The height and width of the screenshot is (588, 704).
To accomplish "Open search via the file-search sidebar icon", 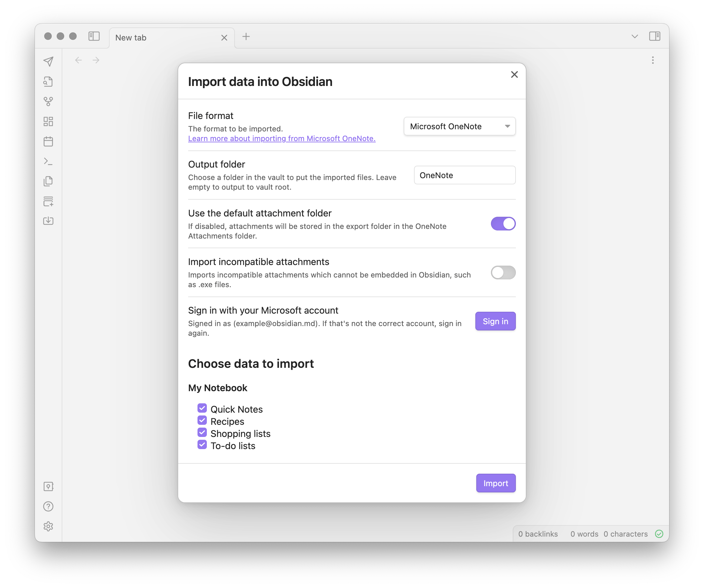I will [x=49, y=82].
